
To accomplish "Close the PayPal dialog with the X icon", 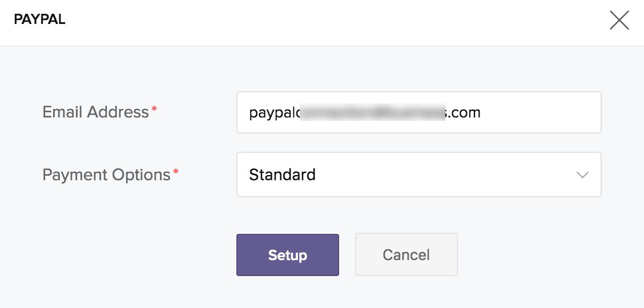I will [619, 20].
